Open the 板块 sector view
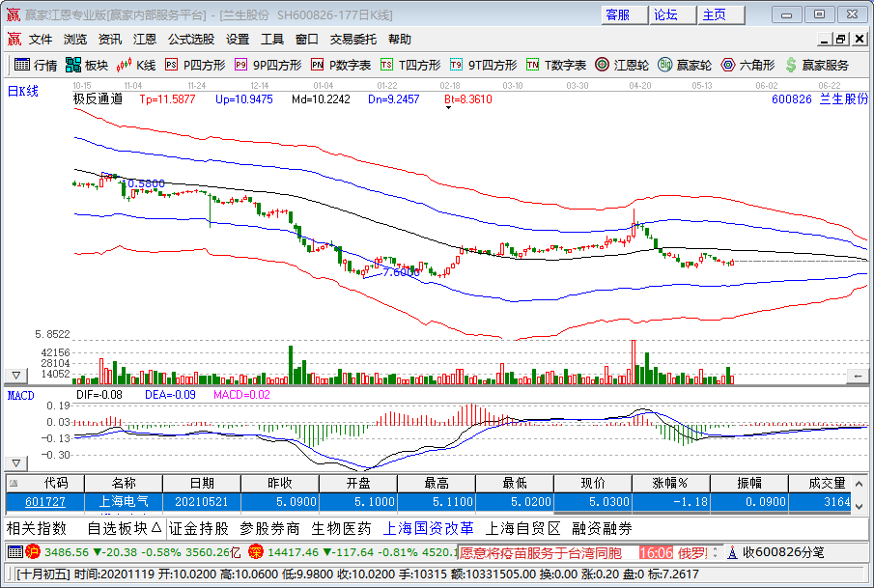The width and height of the screenshot is (874, 588). click(86, 66)
